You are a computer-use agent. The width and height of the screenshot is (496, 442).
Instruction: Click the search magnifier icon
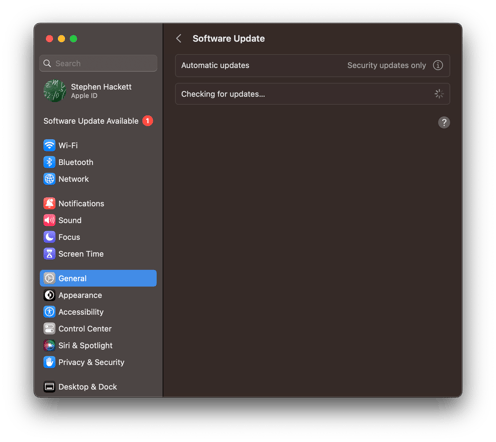(x=47, y=63)
